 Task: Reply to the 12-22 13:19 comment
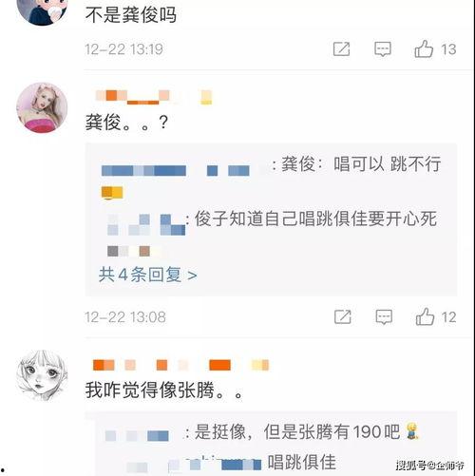coord(383,49)
